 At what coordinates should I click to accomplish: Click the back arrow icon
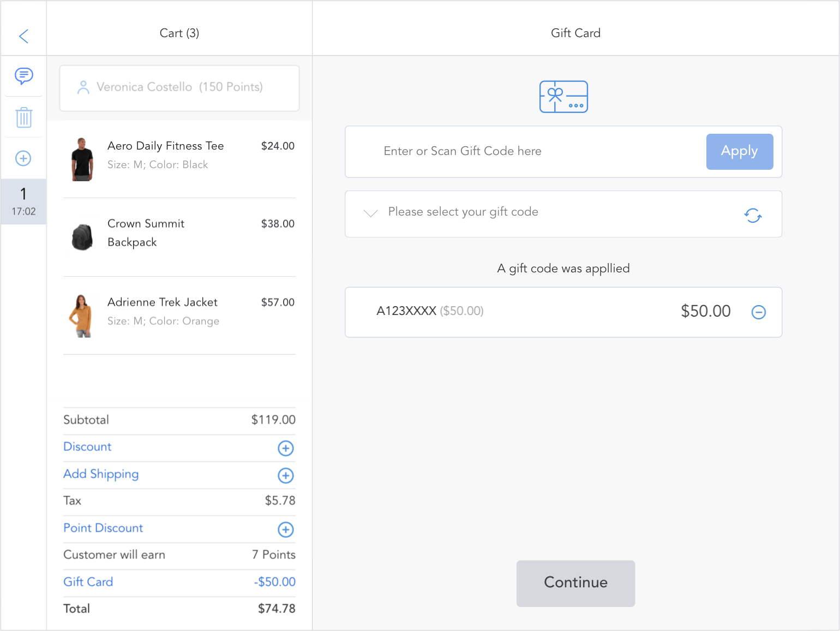(23, 36)
